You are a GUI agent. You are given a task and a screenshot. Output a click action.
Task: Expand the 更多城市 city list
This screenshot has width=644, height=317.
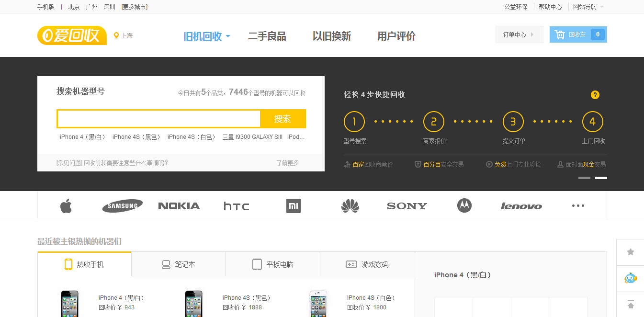tap(135, 7)
